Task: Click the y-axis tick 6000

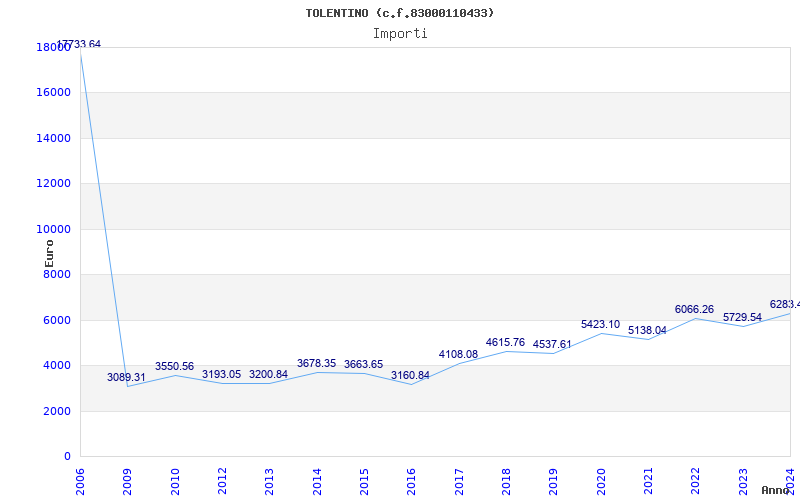Action: click(x=57, y=320)
